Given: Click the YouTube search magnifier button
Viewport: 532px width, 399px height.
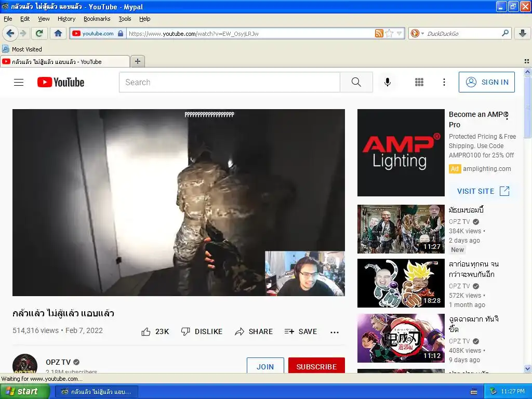Looking at the screenshot, I should [x=356, y=82].
